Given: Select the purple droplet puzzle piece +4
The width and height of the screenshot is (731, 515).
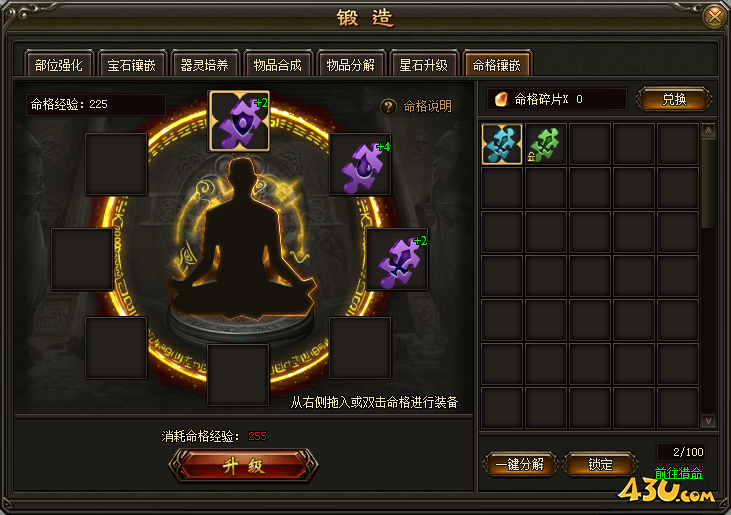Looking at the screenshot, I should click(360, 164).
